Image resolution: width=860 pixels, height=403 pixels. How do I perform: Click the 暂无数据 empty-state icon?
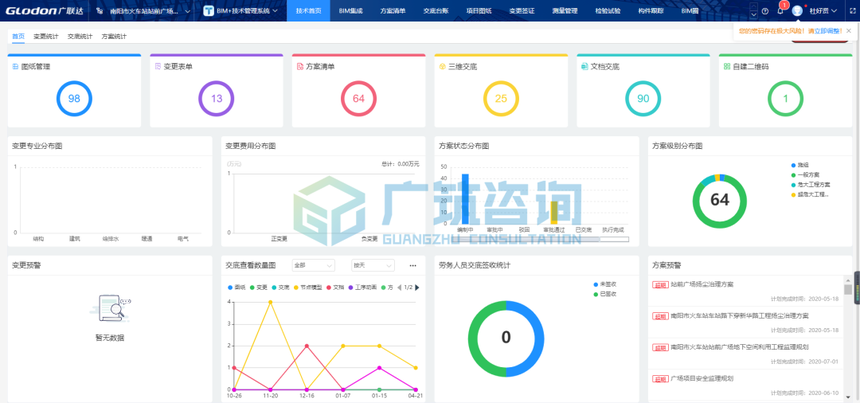pos(110,308)
